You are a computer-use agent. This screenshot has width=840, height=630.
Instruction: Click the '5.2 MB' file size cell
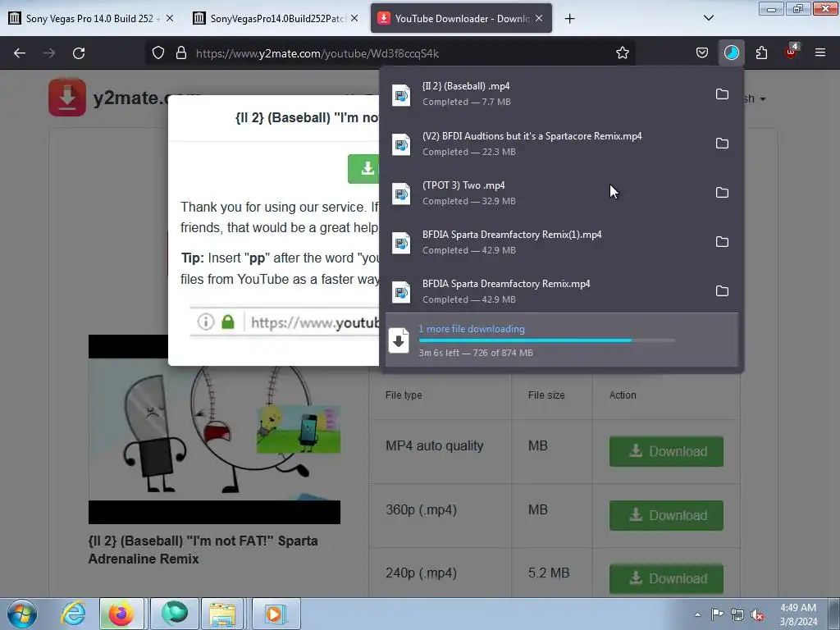click(x=549, y=573)
